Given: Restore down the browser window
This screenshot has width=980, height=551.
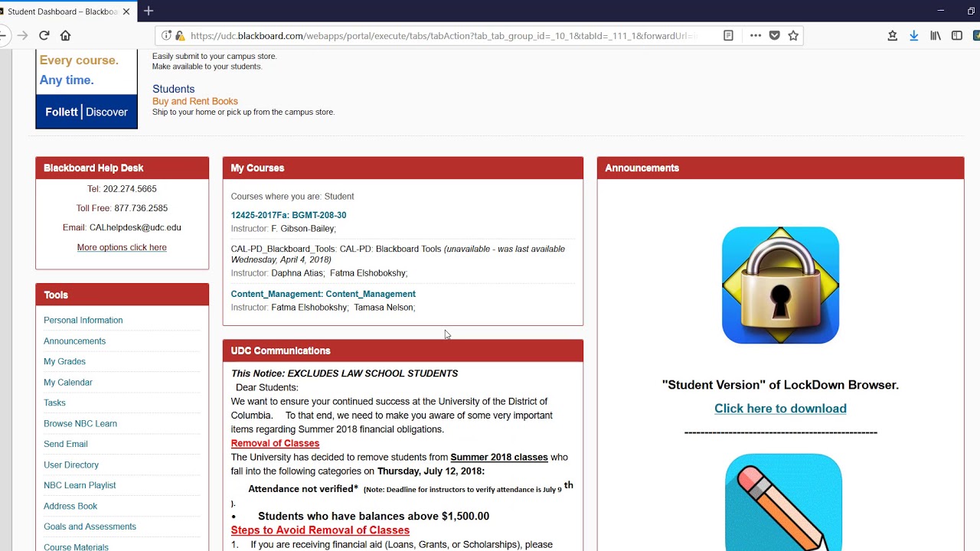Looking at the screenshot, I should click(x=971, y=11).
